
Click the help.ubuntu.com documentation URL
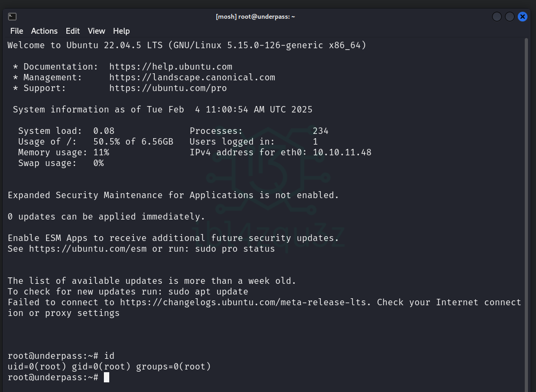click(x=171, y=67)
